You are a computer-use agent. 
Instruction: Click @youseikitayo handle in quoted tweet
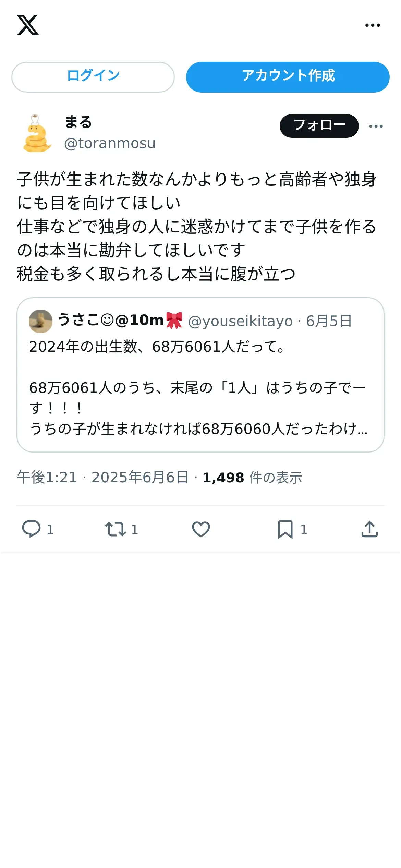coord(240,321)
